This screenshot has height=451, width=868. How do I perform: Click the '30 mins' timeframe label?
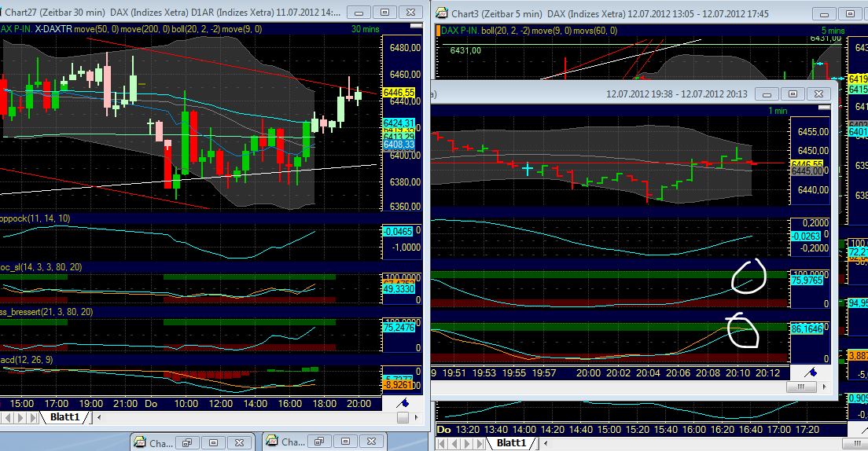(366, 29)
